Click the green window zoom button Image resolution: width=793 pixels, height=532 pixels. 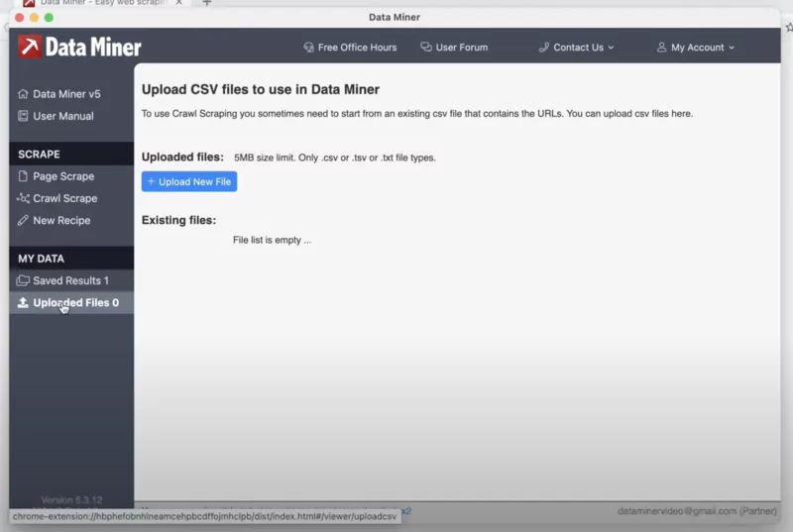click(49, 18)
